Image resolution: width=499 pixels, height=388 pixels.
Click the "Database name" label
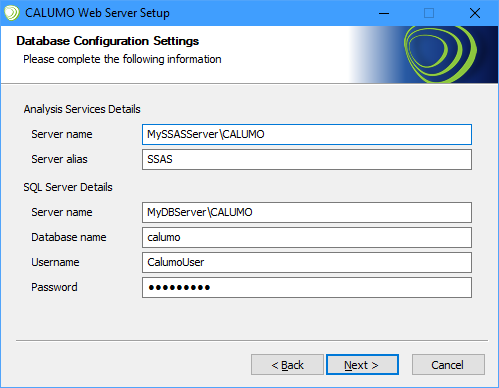coord(69,237)
